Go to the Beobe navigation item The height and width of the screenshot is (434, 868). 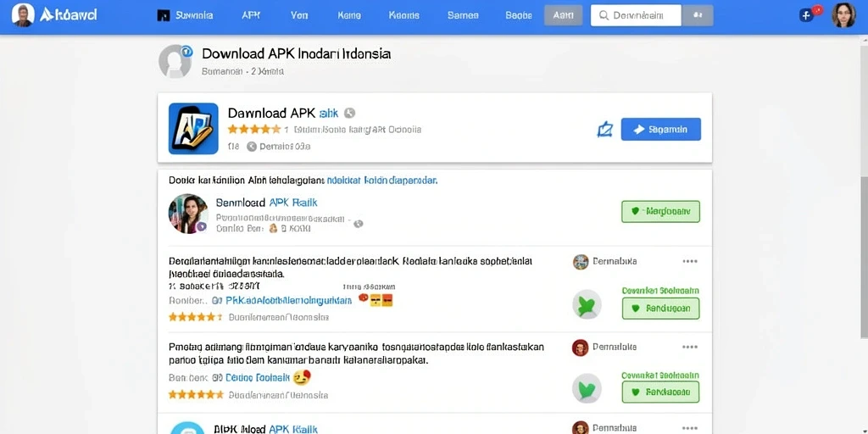[x=519, y=15]
